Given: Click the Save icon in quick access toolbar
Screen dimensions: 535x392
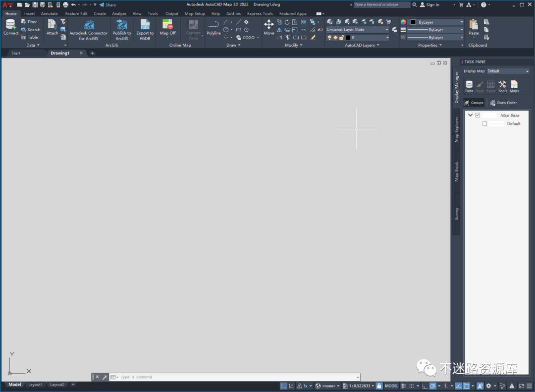Looking at the screenshot, I should tap(35, 5).
